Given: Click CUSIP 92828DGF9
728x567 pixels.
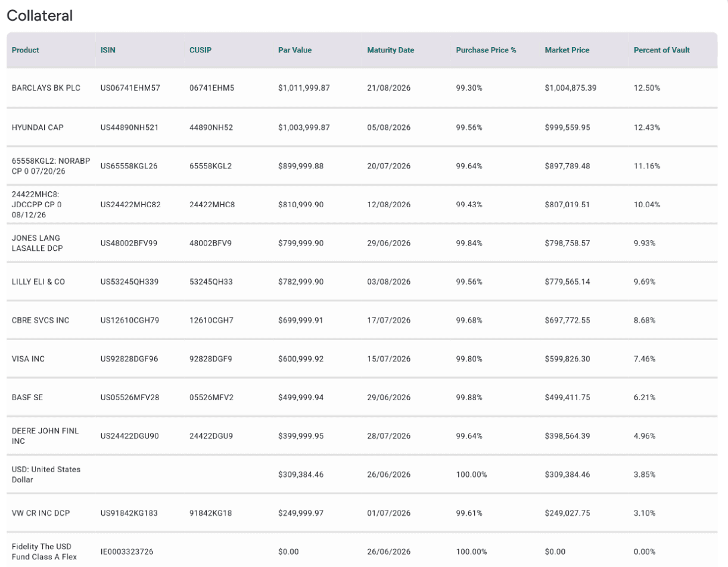Looking at the screenshot, I should coord(211,359).
